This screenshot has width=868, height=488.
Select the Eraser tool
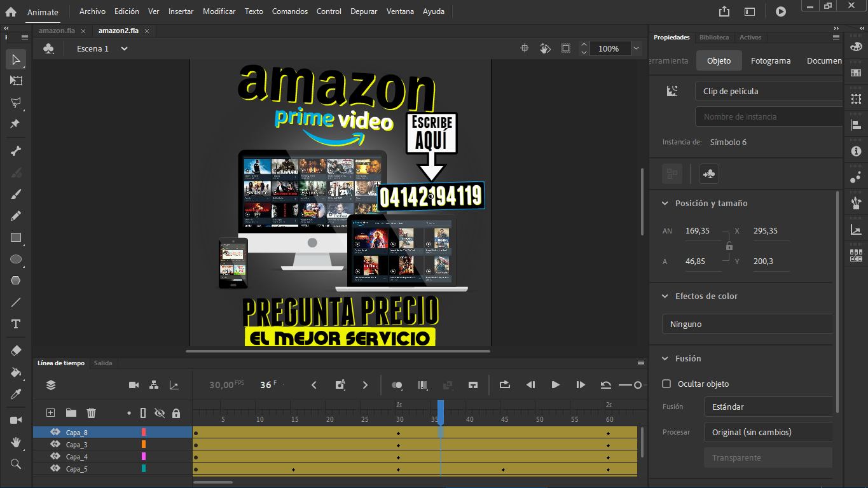[x=16, y=351]
